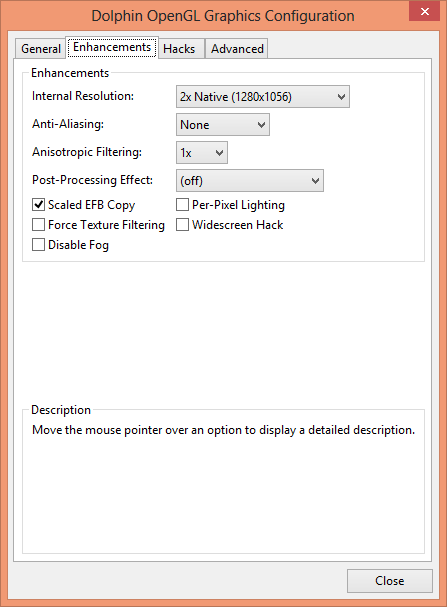The image size is (447, 607).
Task: Click the Close button
Action: (x=390, y=581)
